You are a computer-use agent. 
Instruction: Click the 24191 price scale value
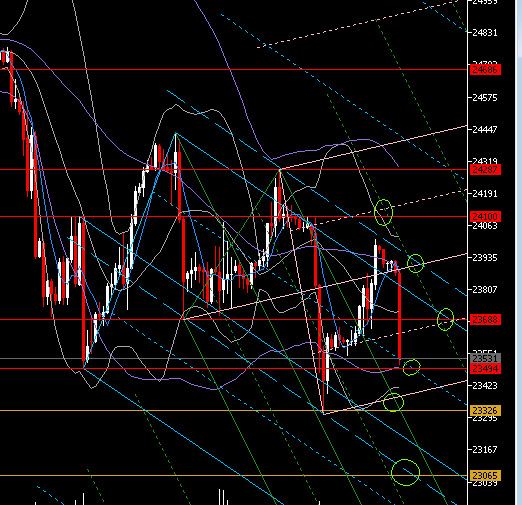tap(485, 194)
